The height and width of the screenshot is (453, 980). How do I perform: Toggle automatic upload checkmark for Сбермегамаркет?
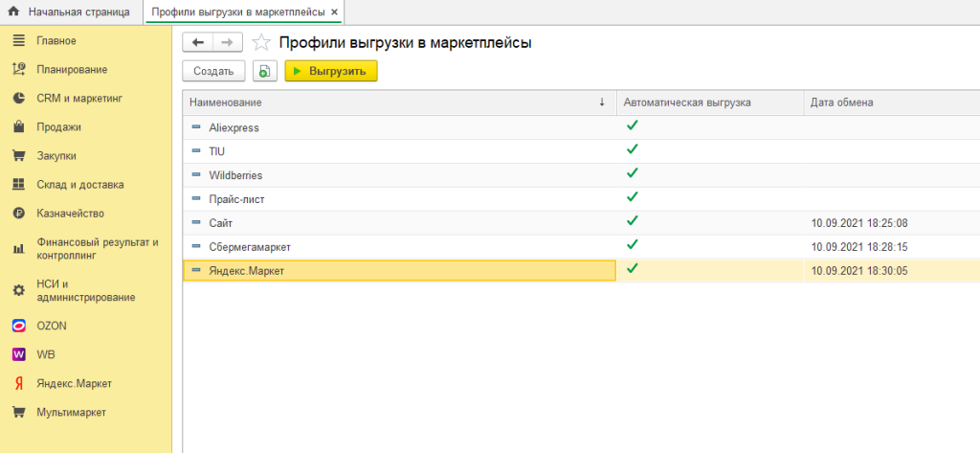pos(632,245)
